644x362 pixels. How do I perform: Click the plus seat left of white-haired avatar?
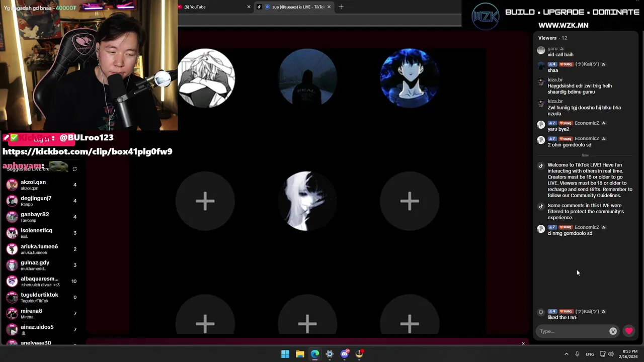[x=205, y=201]
